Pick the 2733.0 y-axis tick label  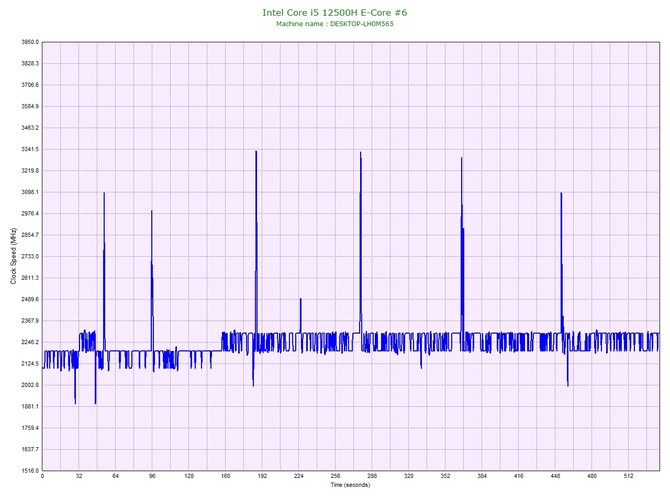[x=25, y=257]
